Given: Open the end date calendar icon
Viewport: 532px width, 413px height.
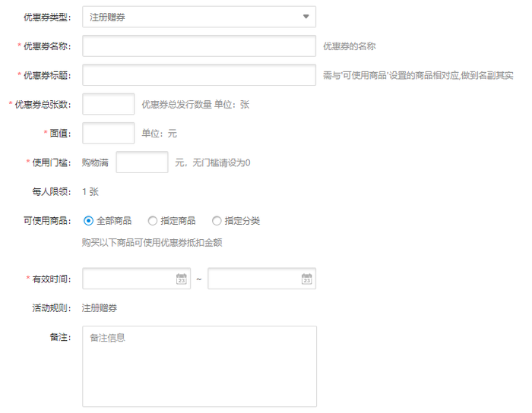Looking at the screenshot, I should (306, 279).
